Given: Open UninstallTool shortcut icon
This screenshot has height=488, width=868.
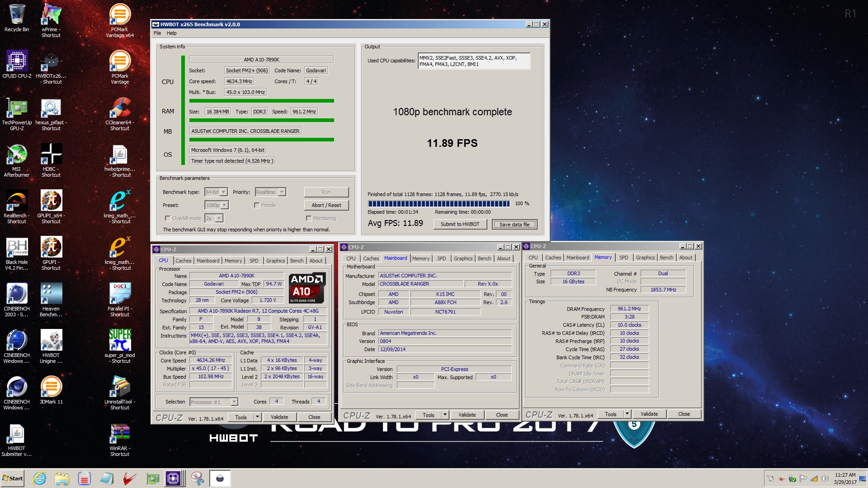Looking at the screenshot, I should 120,393.
